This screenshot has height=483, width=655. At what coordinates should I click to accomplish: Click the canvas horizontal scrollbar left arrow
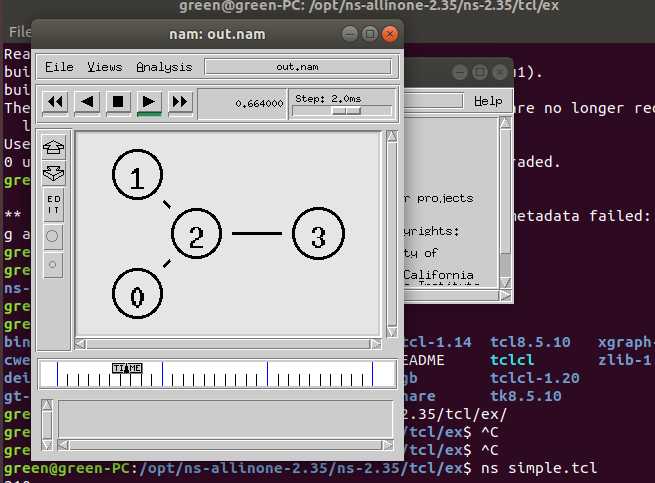(81, 344)
